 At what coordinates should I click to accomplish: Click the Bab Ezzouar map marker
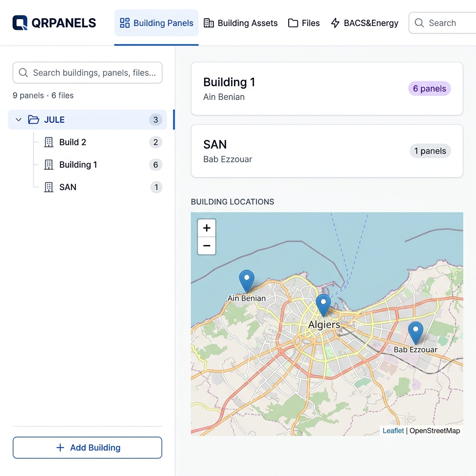416,333
